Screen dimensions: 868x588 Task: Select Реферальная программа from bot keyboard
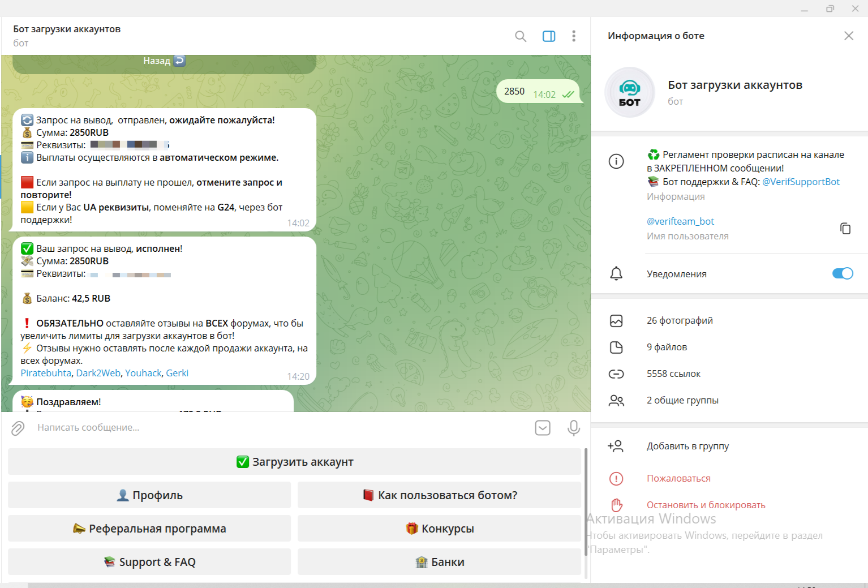[x=149, y=529]
